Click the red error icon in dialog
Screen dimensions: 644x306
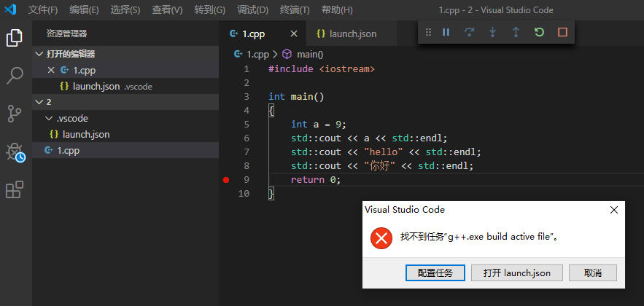coord(381,239)
